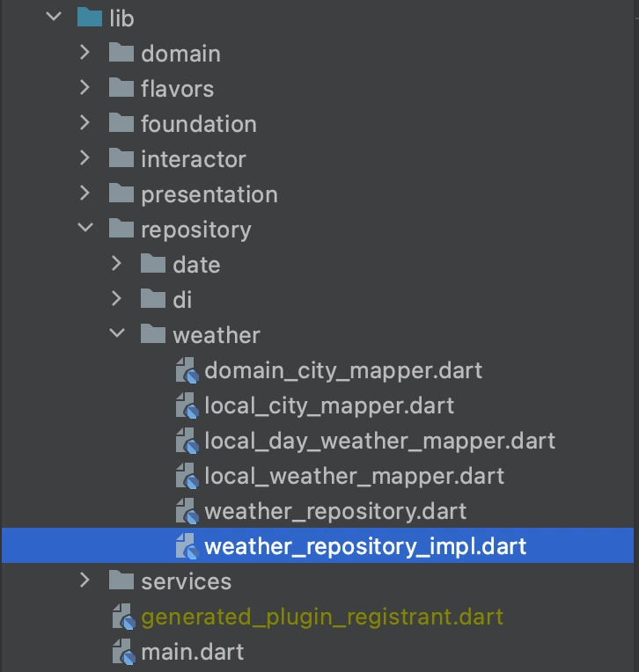Expand the di folder chevron
Viewport: 639px width, 672px height.
[x=117, y=299]
